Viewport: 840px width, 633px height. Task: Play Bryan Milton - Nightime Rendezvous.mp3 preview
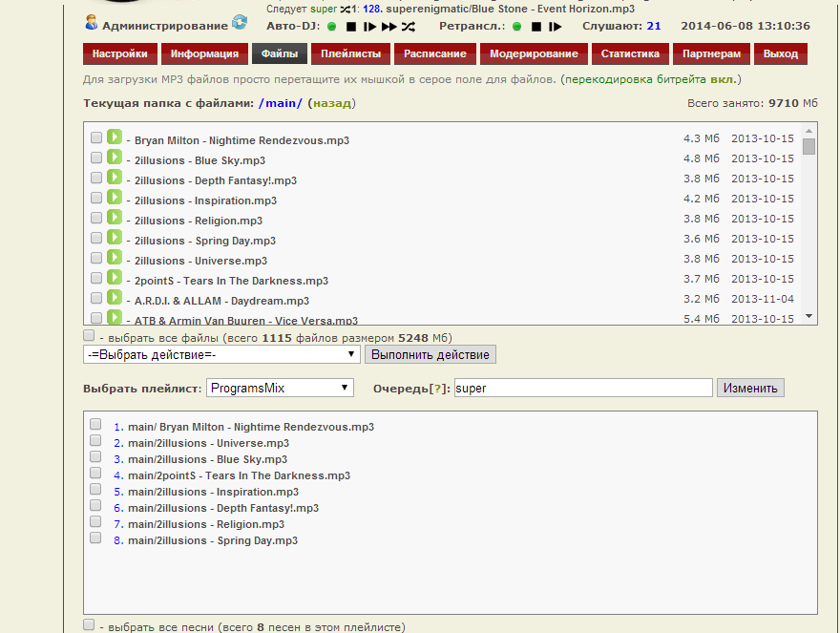pyautogui.click(x=115, y=137)
